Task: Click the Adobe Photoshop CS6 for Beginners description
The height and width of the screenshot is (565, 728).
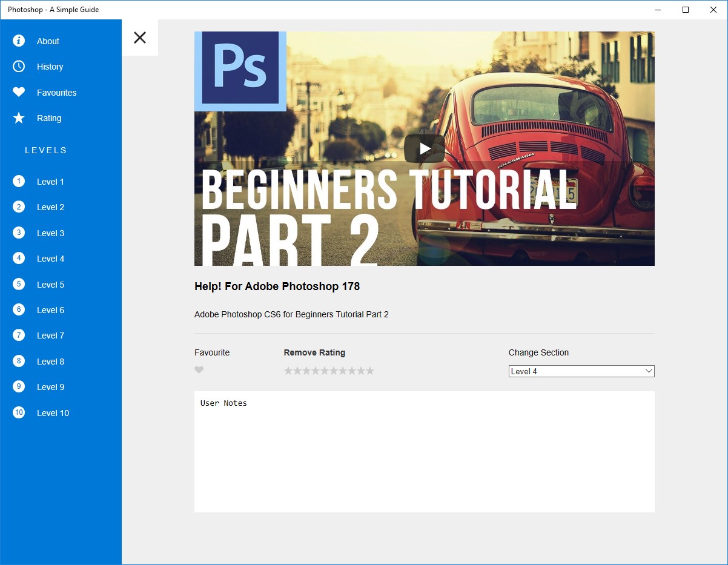Action: click(x=291, y=315)
